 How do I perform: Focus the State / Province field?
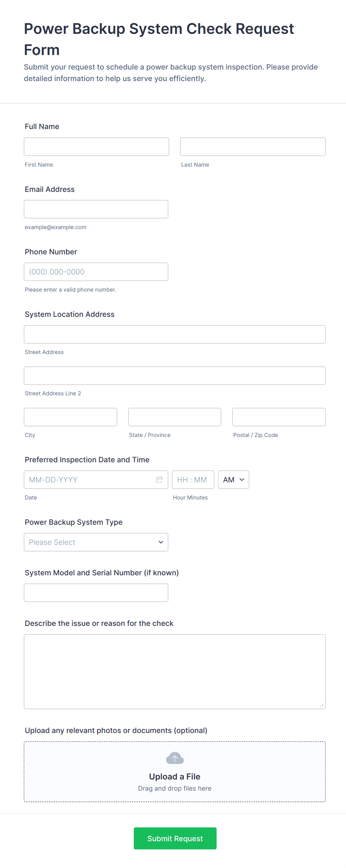tap(174, 417)
